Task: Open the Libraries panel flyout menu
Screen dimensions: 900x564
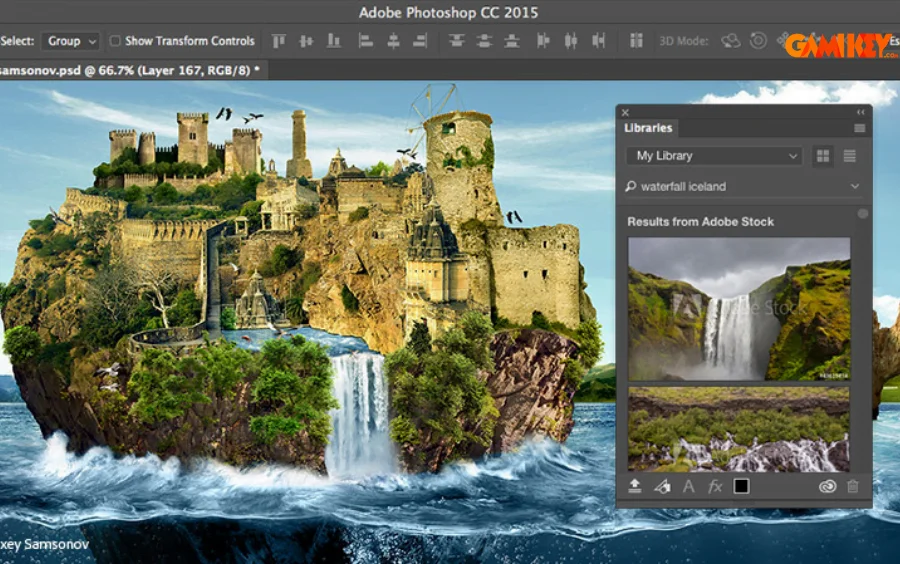Action: click(x=859, y=128)
